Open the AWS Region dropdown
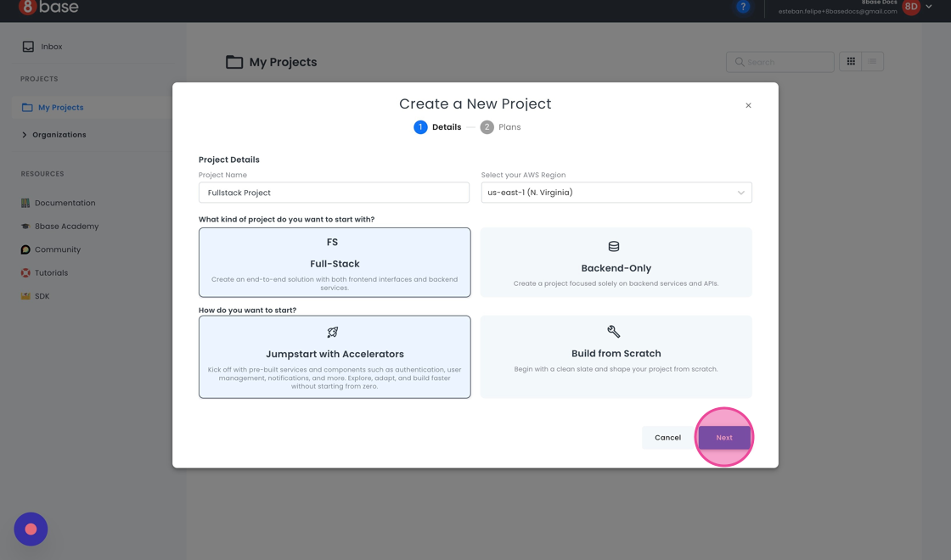Image resolution: width=951 pixels, height=560 pixels. point(616,193)
